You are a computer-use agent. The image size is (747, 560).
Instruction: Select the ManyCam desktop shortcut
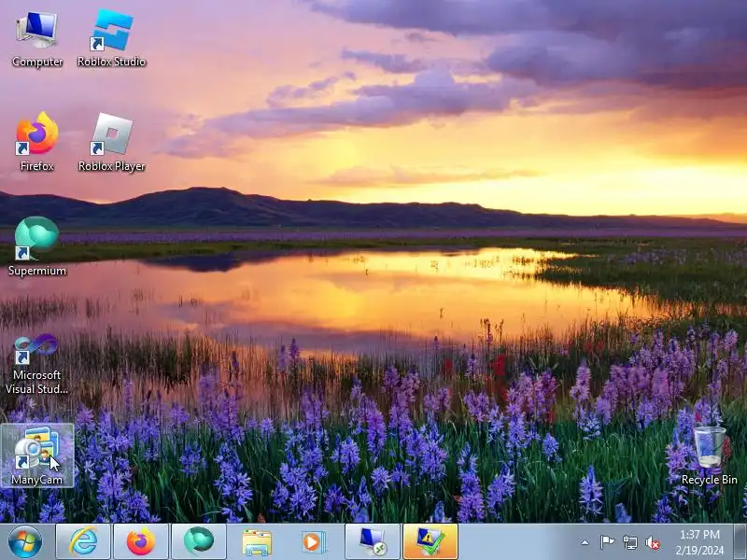(37, 455)
